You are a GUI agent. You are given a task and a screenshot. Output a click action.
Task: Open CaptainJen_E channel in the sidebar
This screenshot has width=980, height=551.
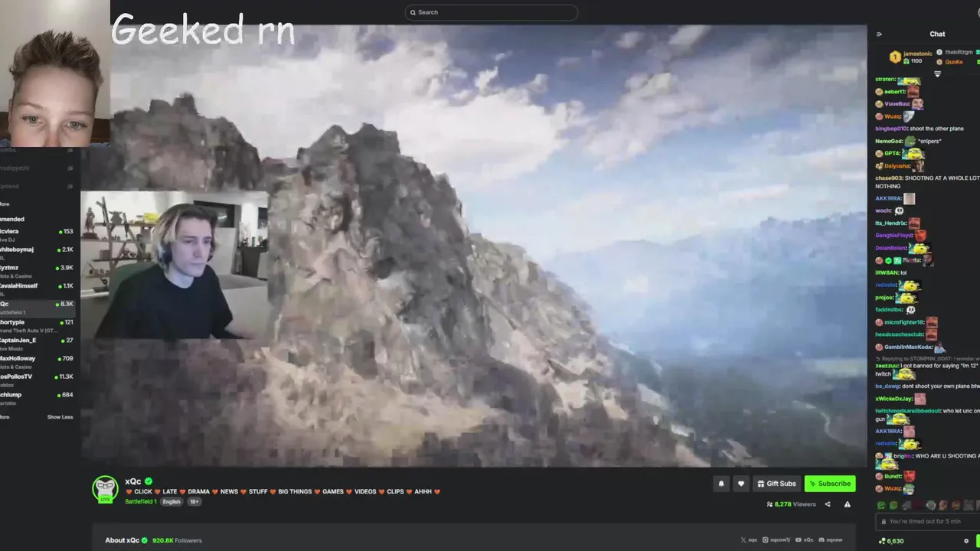tap(37, 344)
